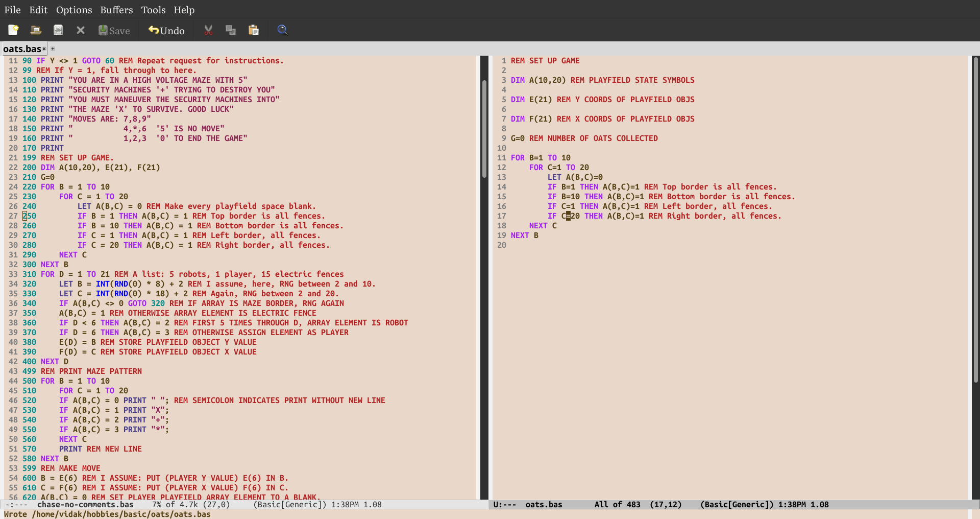Click the Search magnifier icon

(282, 30)
